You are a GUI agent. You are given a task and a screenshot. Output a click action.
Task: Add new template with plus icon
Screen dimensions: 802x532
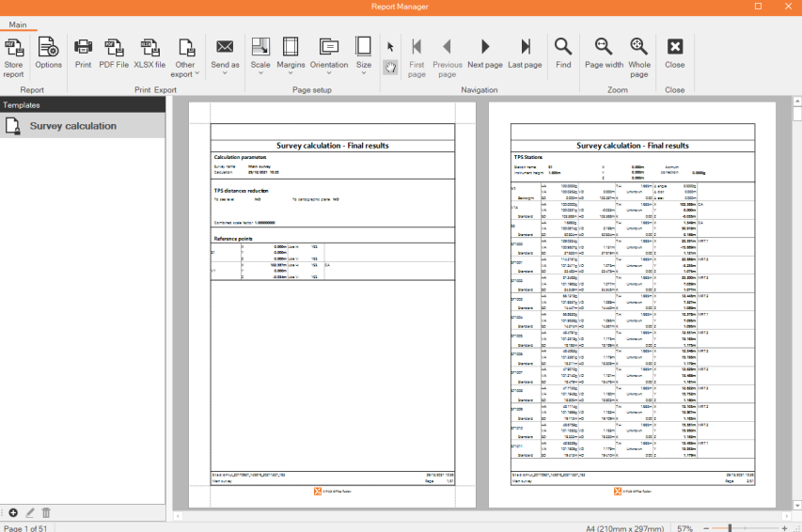[13, 512]
